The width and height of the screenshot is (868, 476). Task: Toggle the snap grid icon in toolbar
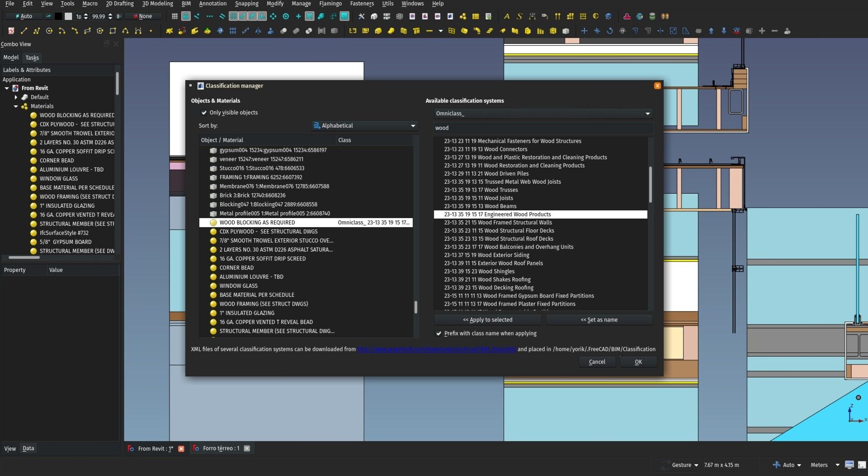[x=175, y=16]
